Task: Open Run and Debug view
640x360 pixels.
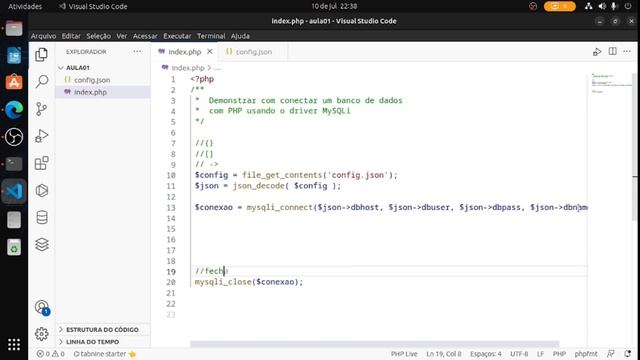Action: [42, 136]
